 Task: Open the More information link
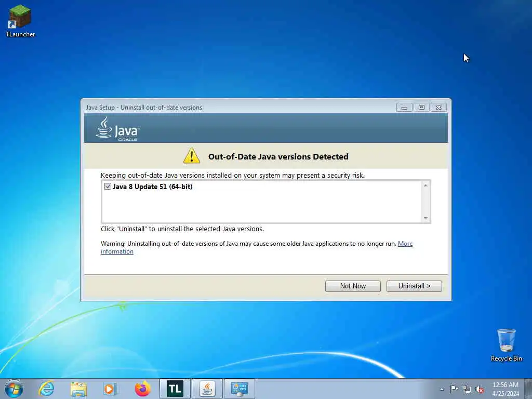click(405, 244)
